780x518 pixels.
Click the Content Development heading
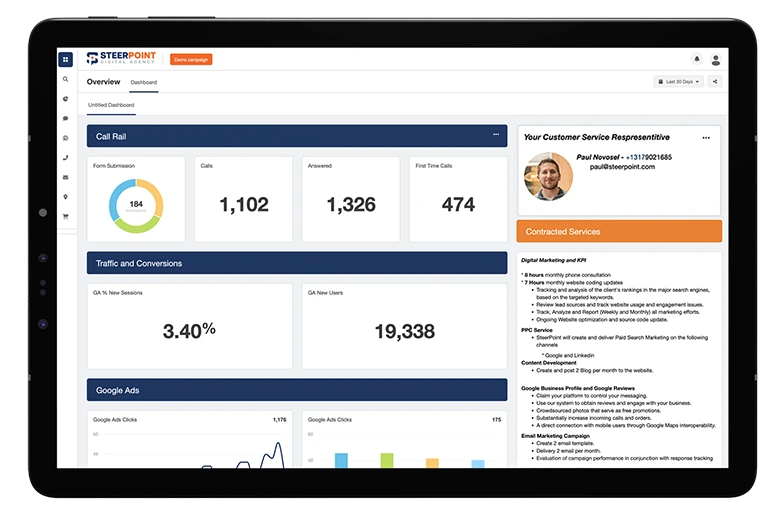coord(549,363)
